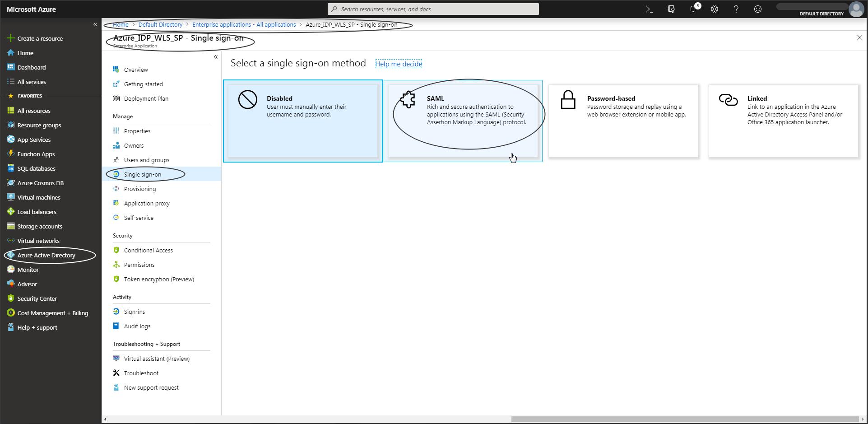Close the Single sign-on blade

click(x=859, y=38)
